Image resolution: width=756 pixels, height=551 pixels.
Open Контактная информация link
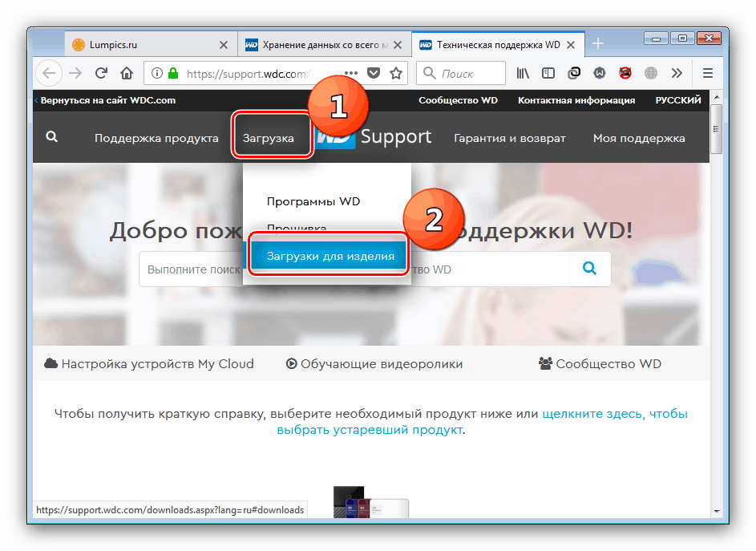[x=576, y=100]
